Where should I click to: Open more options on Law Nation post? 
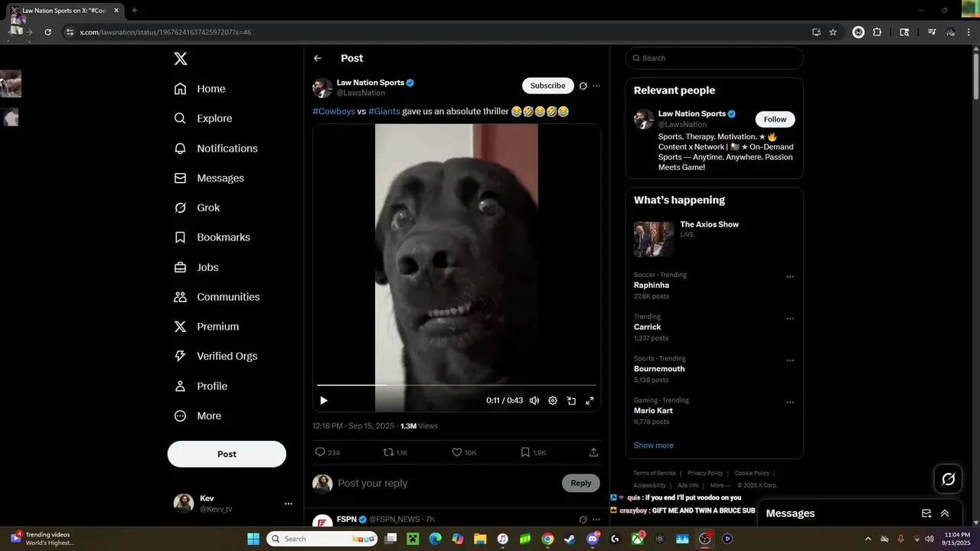coord(596,86)
